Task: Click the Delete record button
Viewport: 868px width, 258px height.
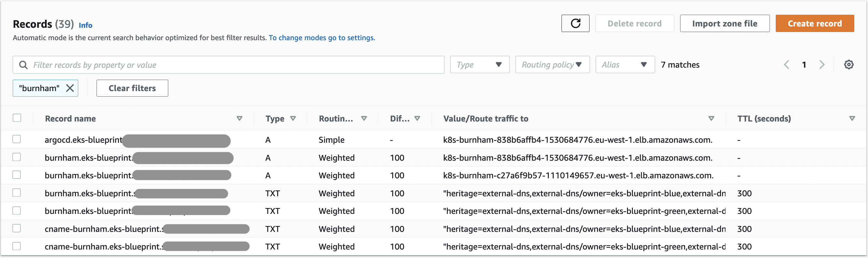Action: 635,23
